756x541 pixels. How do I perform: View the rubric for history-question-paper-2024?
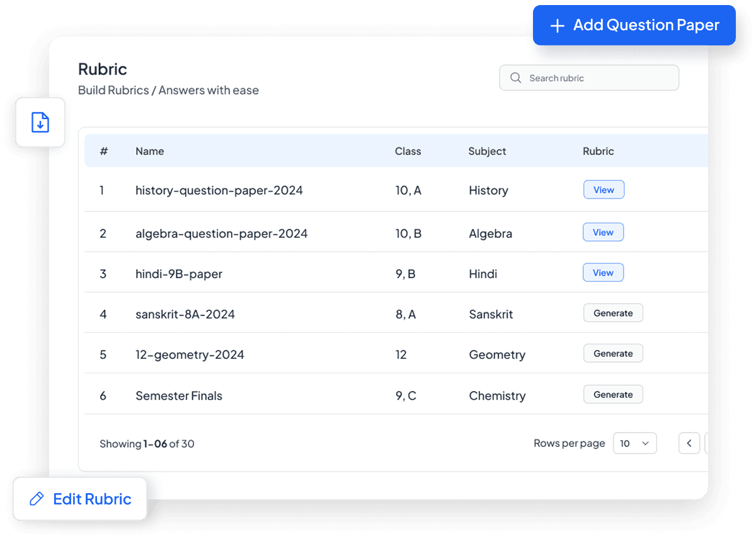coord(604,189)
